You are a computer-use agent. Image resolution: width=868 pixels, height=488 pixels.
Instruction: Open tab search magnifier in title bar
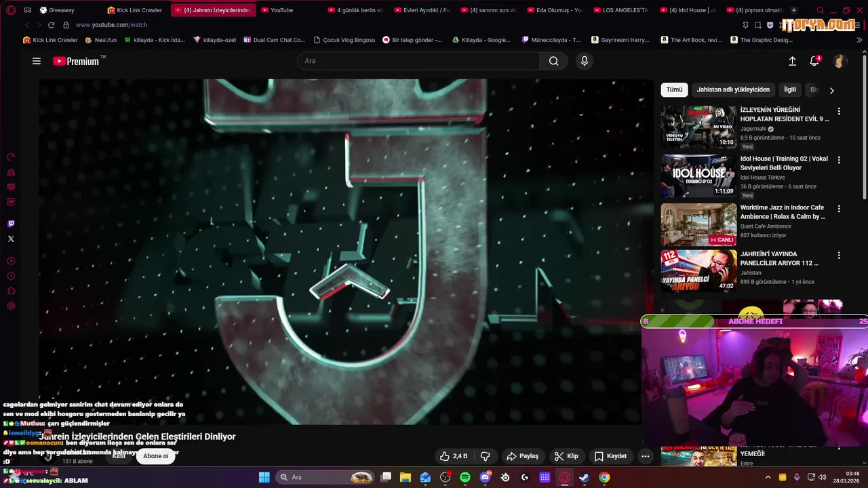[x=821, y=10]
